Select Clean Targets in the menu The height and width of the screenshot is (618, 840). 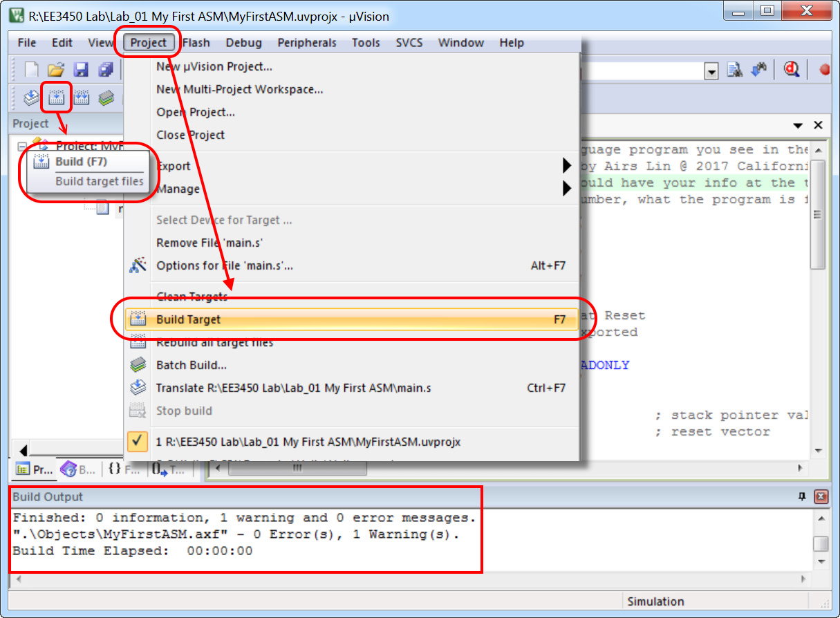tap(192, 297)
